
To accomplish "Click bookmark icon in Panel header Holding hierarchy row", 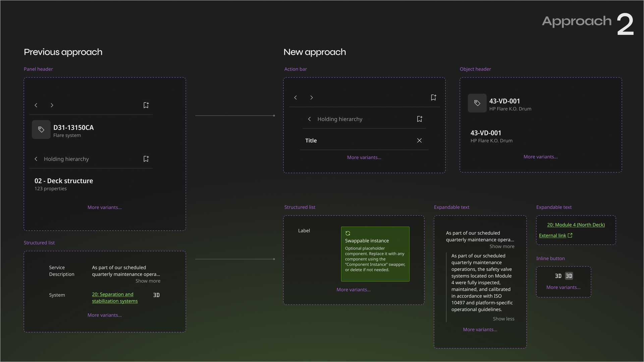I will [146, 159].
